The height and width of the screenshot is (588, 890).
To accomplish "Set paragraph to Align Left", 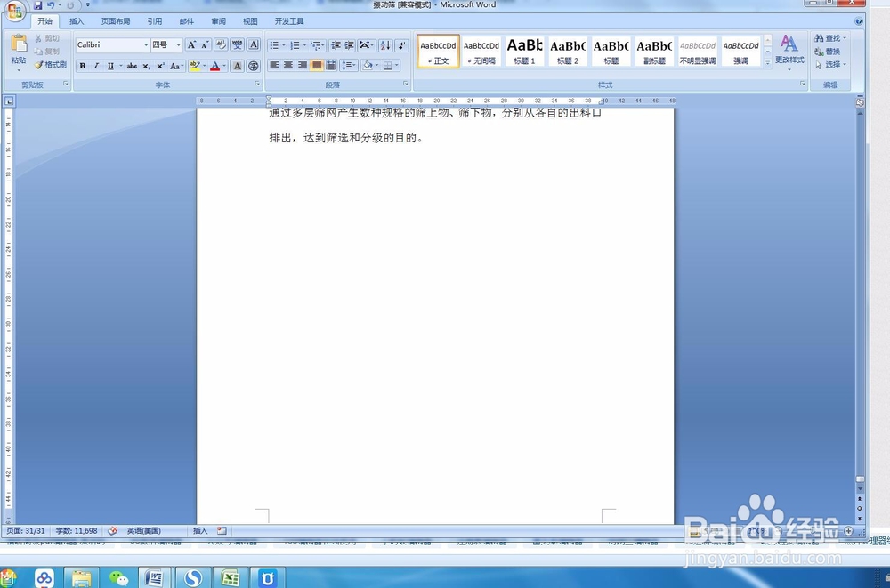I will [x=274, y=65].
